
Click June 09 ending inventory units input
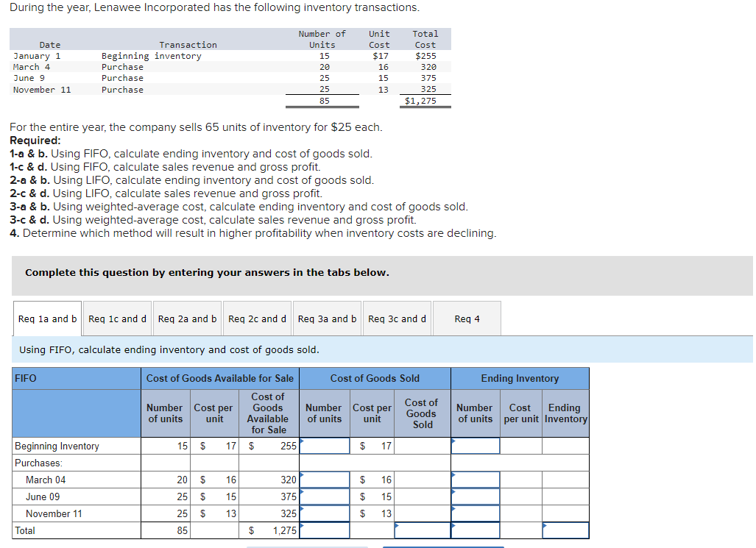coord(476,497)
